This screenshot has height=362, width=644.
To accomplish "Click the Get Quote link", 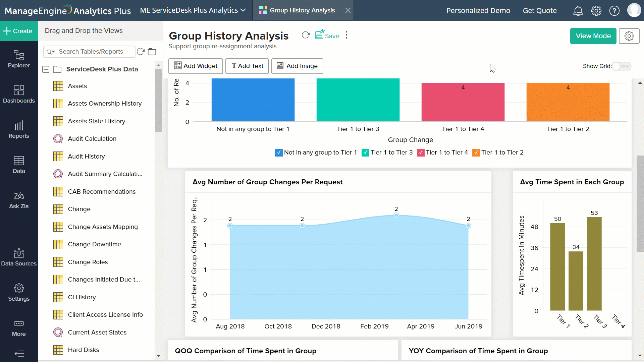I will [540, 10].
